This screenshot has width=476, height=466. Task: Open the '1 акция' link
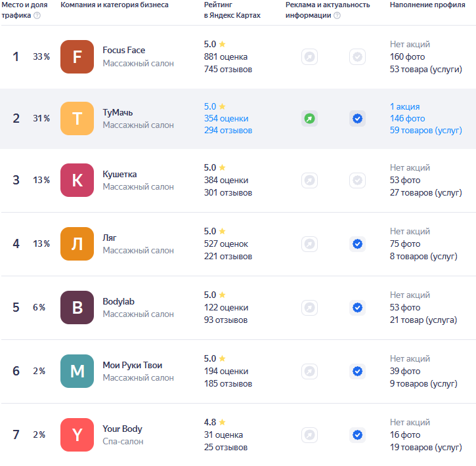tap(404, 107)
